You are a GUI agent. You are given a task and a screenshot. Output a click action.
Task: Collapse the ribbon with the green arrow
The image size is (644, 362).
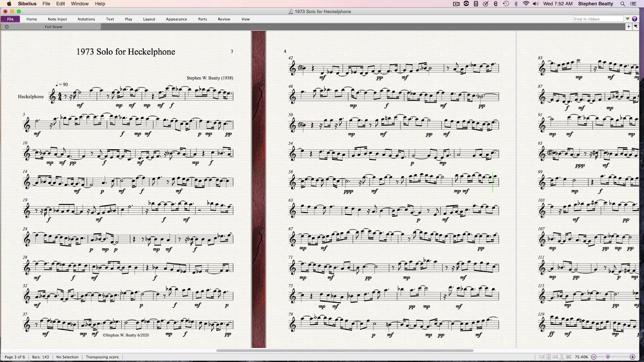click(x=628, y=19)
